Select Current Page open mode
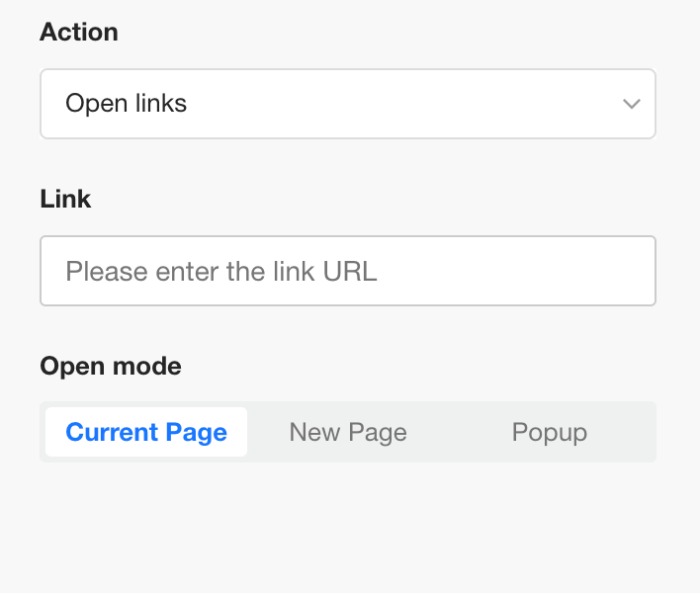This screenshot has width=700, height=593. coord(146,432)
